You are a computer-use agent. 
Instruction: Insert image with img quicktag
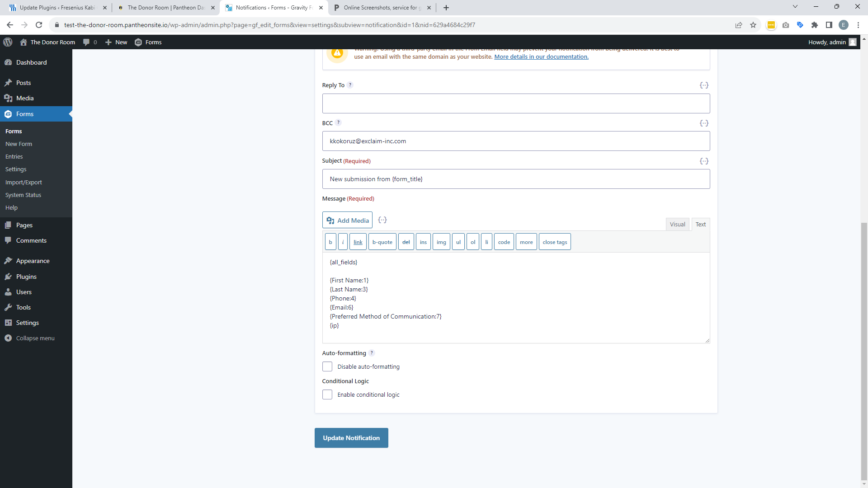[441, 242]
